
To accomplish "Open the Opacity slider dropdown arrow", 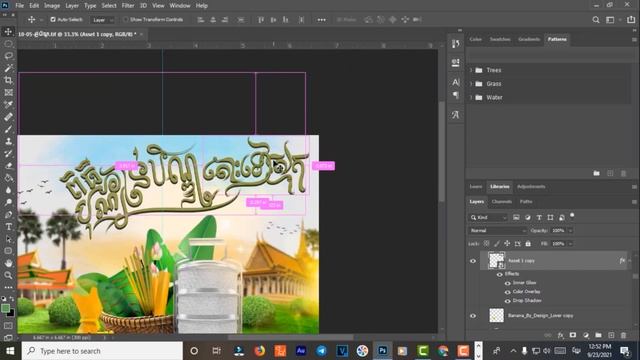I will click(x=570, y=231).
